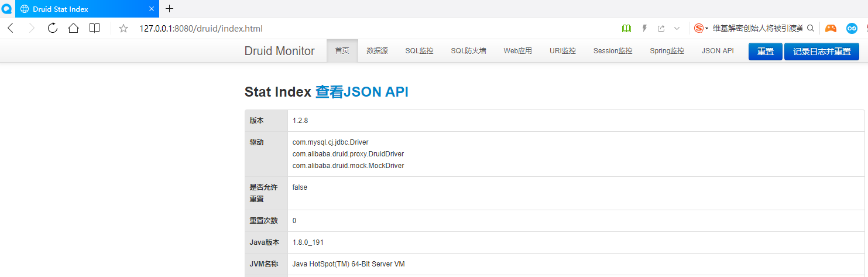The width and height of the screenshot is (868, 277).
Task: Click the 重置 button
Action: tap(766, 52)
